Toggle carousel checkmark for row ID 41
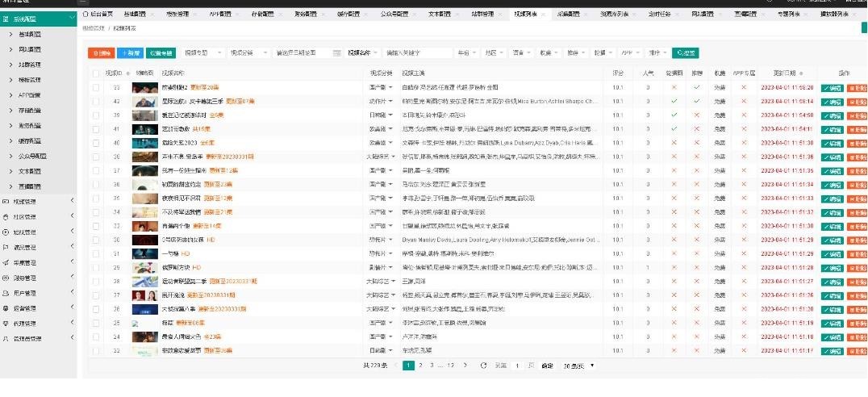Image resolution: width=868 pixels, height=397 pixels. (x=674, y=129)
